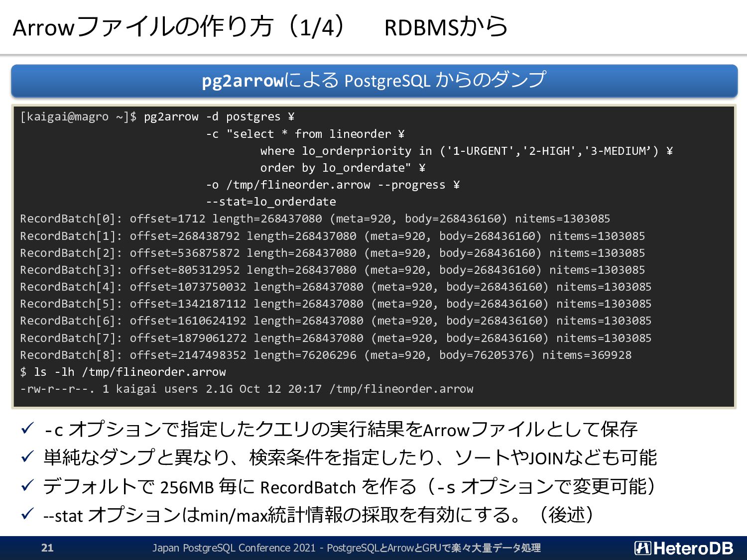Click the RecordBatch[2] output line
The height and width of the screenshot is (560, 747).
332,253
